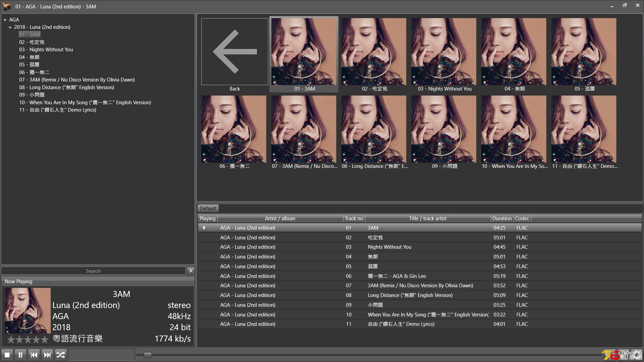Click the playing indicator on track 01 row

(x=204, y=228)
